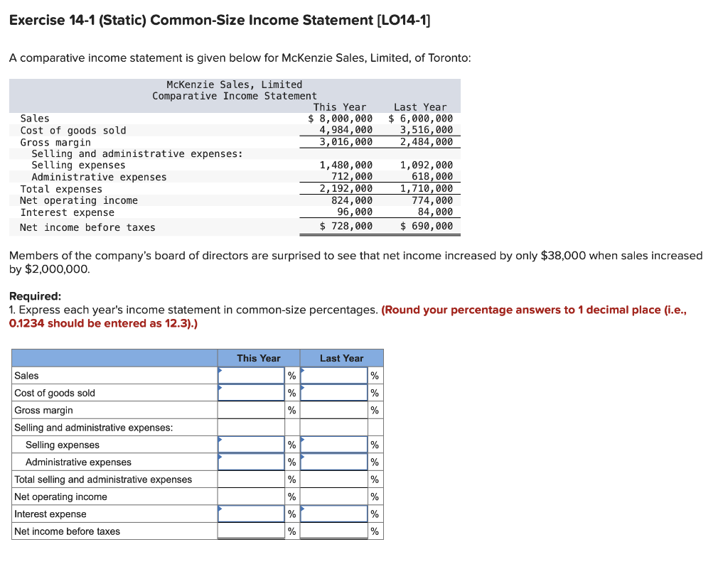Screen dimensions: 728x564
Task: Click the This Year Sales percentage input field
Action: click(x=251, y=376)
